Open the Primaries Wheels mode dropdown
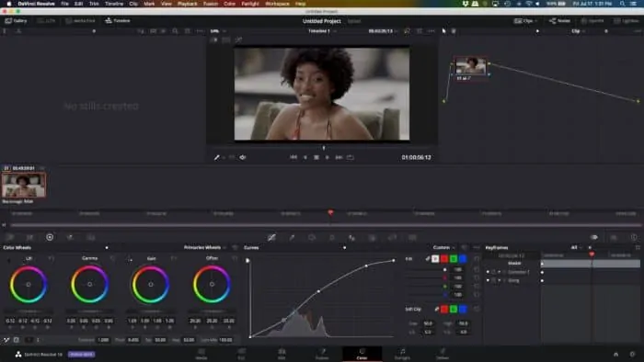The image size is (644, 362). (204, 248)
